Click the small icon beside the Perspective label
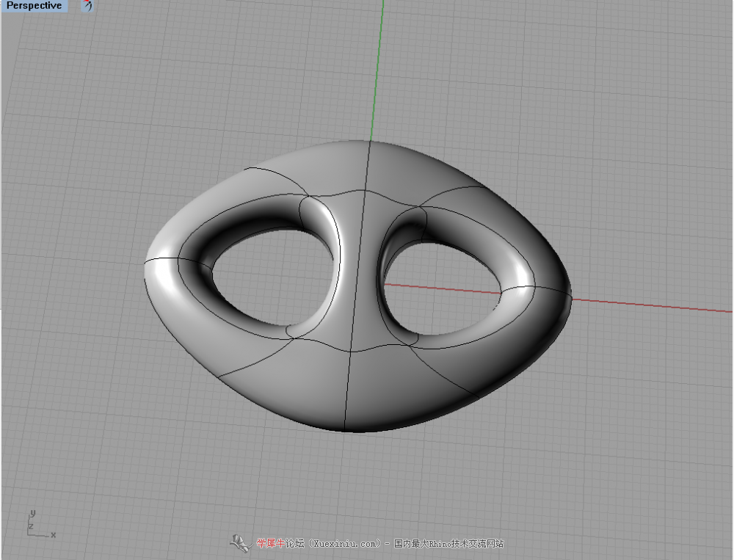734x560 pixels. pos(87,6)
